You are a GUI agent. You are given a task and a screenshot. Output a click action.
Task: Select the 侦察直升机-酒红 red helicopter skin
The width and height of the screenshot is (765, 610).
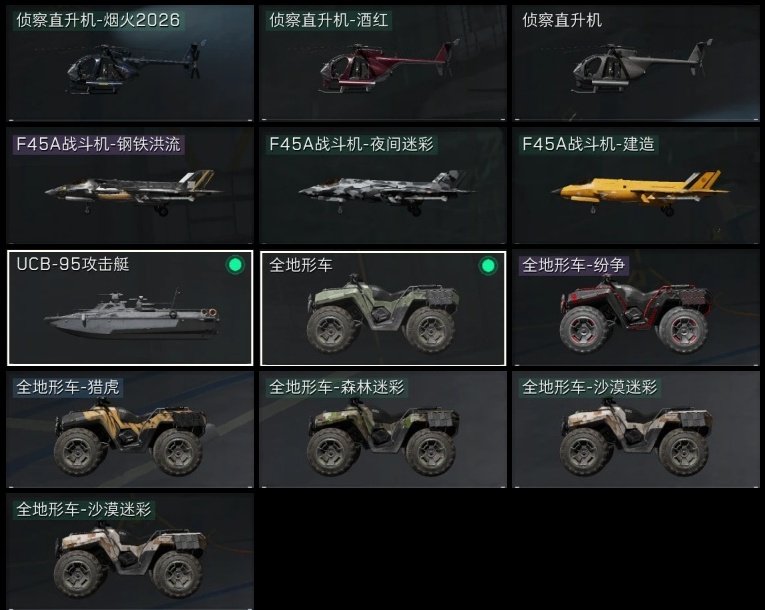coord(383,63)
